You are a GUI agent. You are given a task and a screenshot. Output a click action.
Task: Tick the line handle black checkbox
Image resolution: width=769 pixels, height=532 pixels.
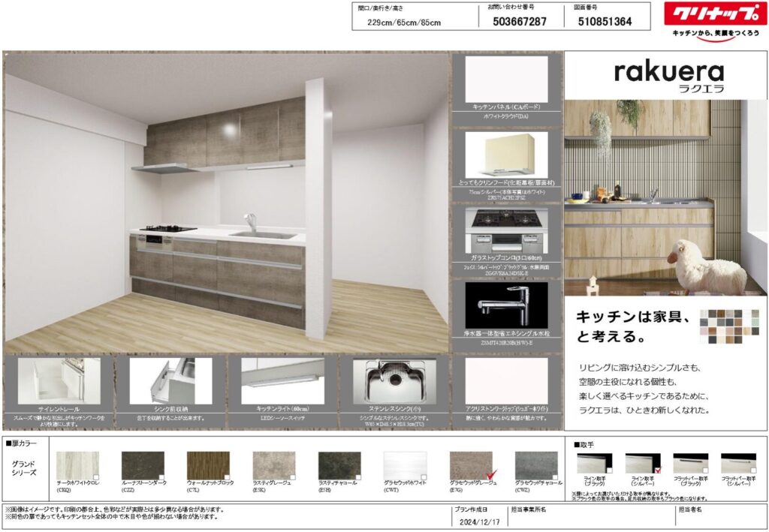tap(609, 470)
